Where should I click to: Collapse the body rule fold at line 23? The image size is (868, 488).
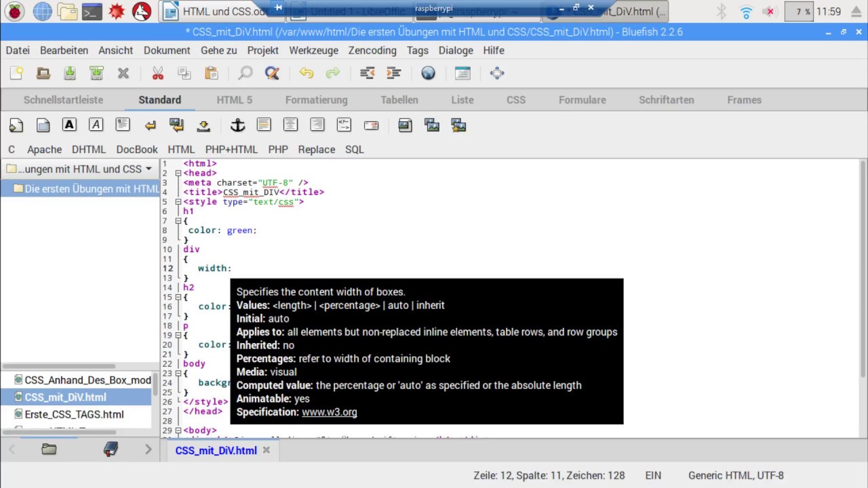coord(178,373)
